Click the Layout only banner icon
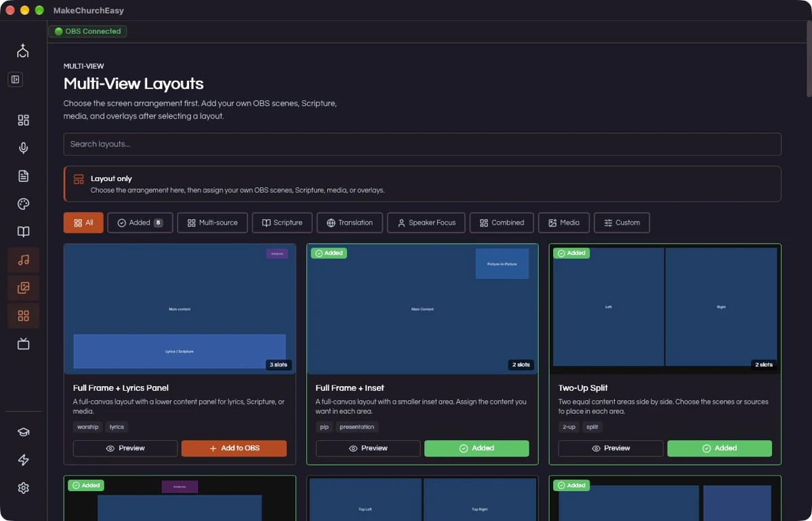Screen dimensions: 812x521 point(79,179)
